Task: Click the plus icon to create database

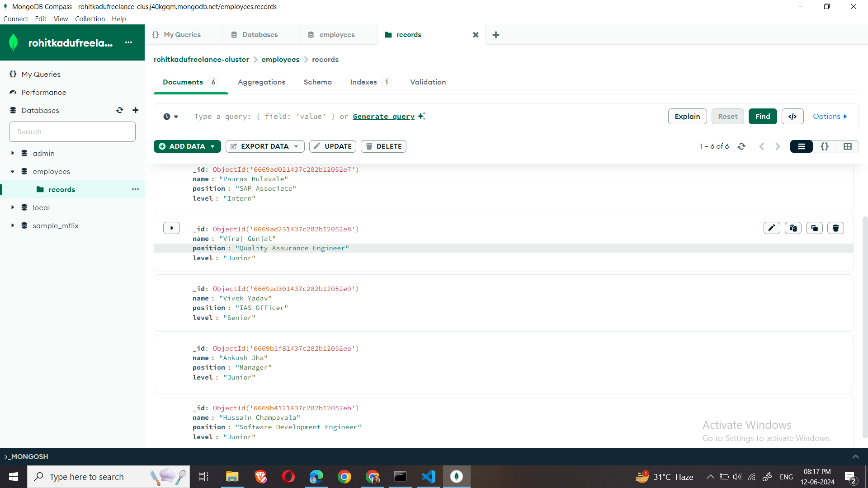Action: tap(135, 110)
